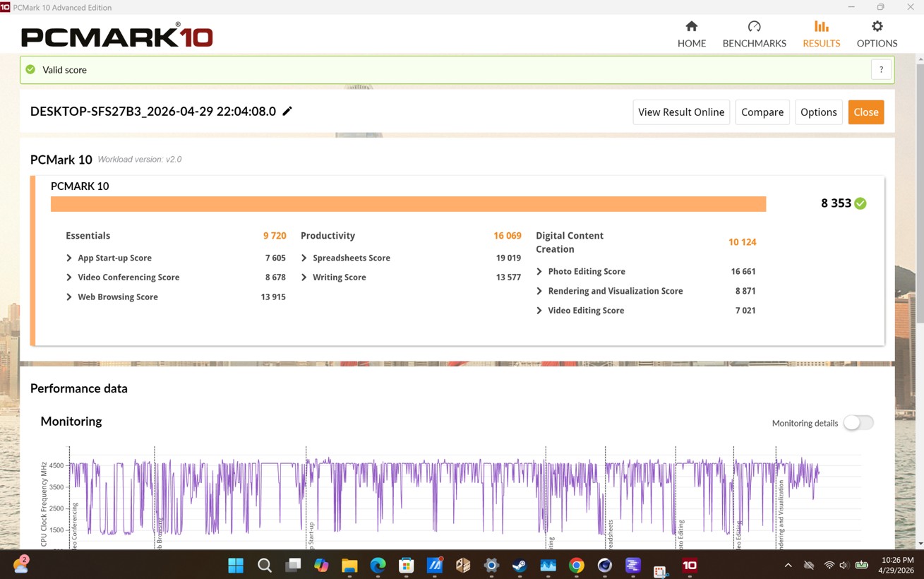Click View Result Online button

pyautogui.click(x=681, y=112)
